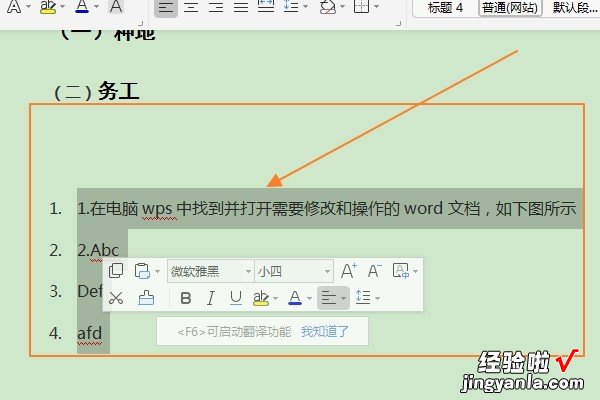Image resolution: width=600 pixels, height=400 pixels.
Task: Click the ribbon text effect A icon
Action: pyautogui.click(x=14, y=7)
